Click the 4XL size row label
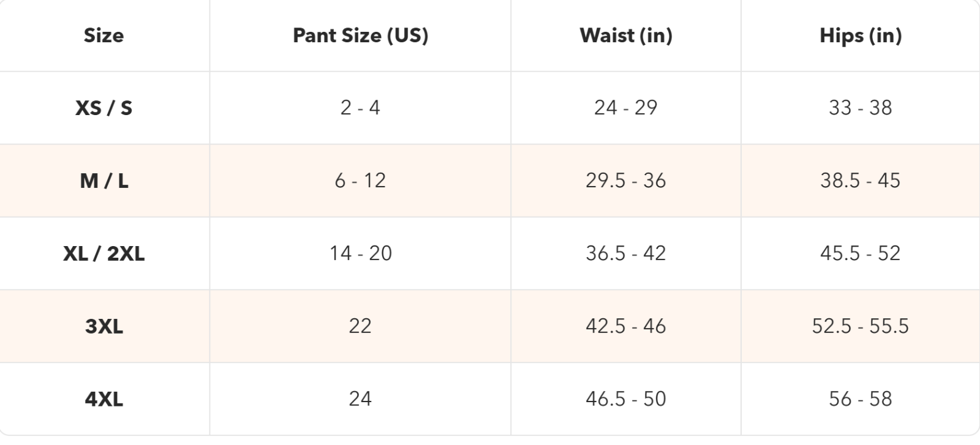The image size is (980, 445). pos(104,399)
